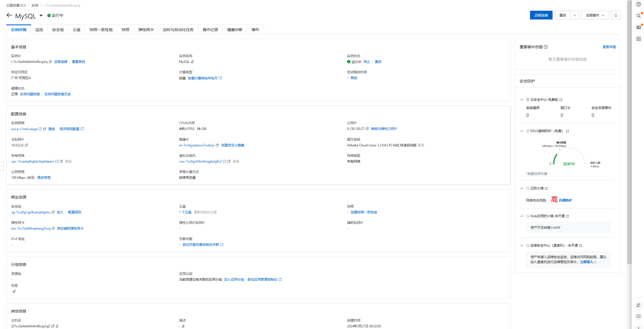
Task: Click the refresh icon in top right
Action: coord(616,15)
